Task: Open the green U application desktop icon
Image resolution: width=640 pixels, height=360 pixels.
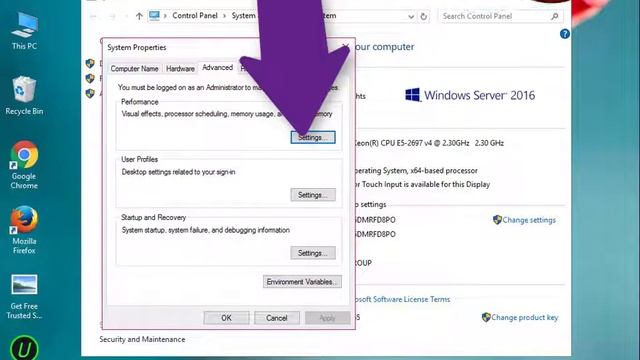Action: 24,348
